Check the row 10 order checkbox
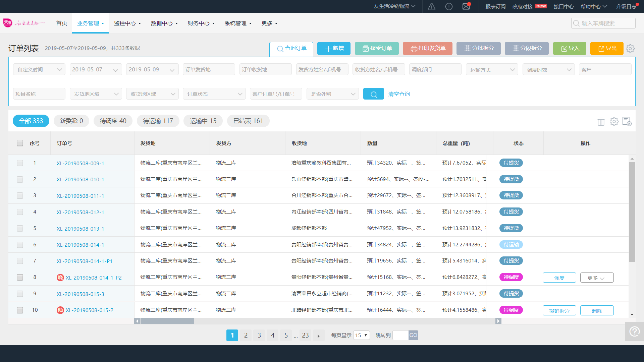644x362 pixels. (20, 310)
